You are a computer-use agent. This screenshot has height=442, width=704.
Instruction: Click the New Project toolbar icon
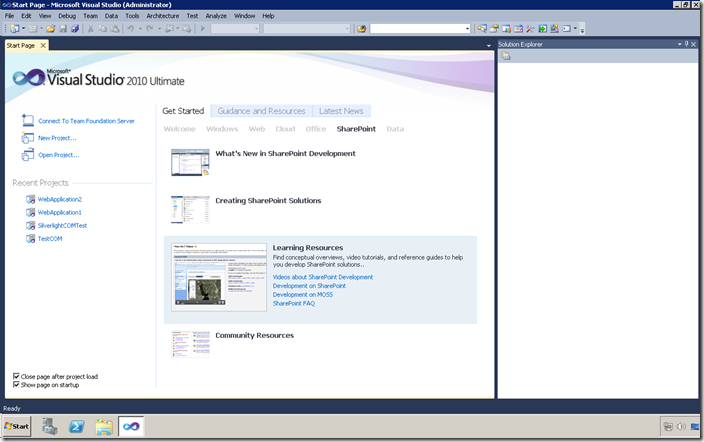(x=14, y=29)
